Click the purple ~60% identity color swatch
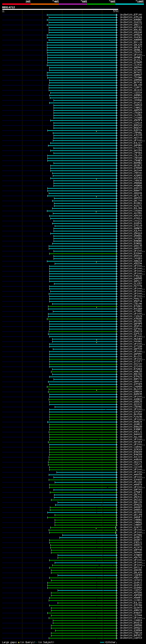 click(x=73, y=4)
